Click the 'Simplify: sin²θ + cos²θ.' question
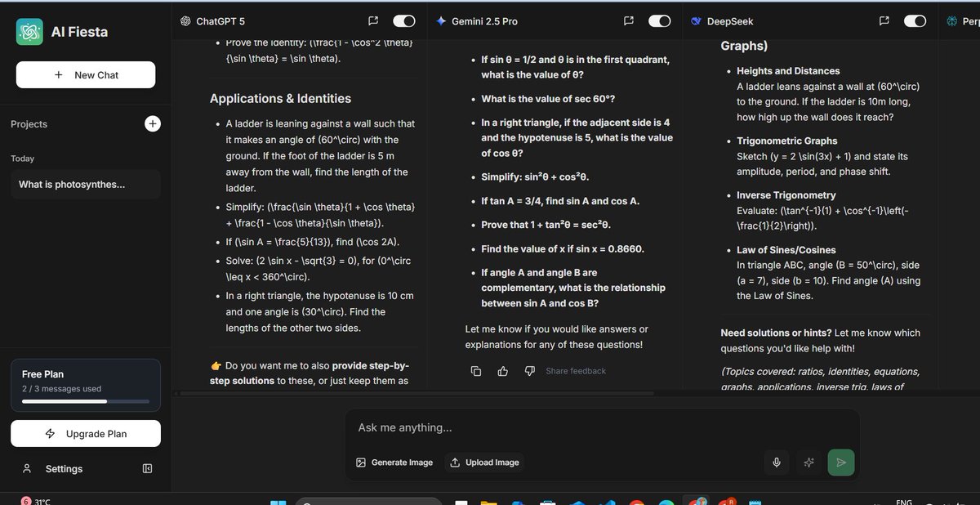 click(535, 177)
